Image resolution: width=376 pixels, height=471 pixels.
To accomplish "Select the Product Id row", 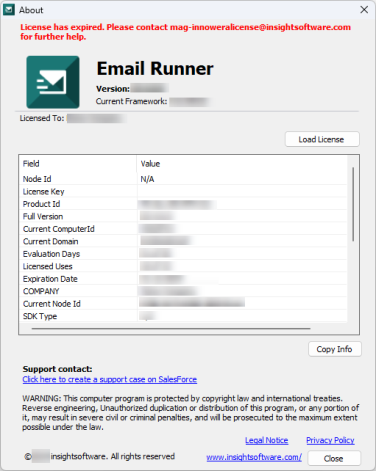I will point(183,204).
